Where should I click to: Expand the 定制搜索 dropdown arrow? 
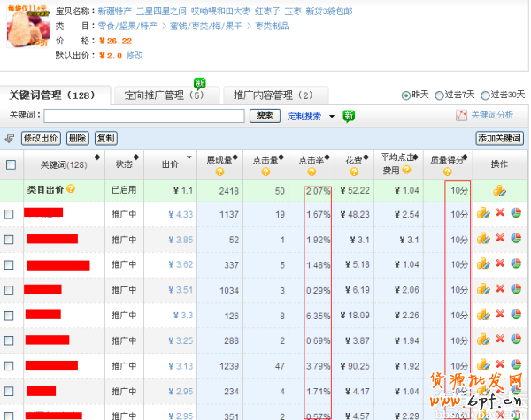click(x=332, y=116)
